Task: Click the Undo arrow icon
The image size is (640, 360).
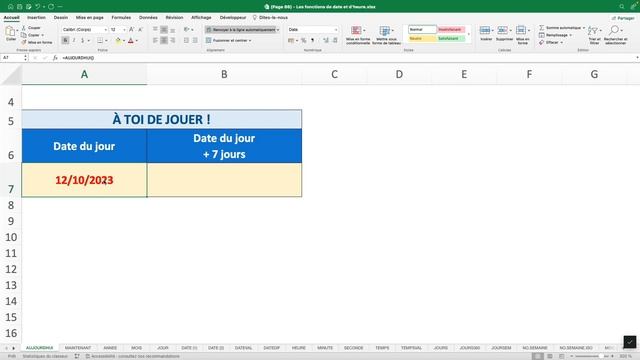Action: pos(38,7)
